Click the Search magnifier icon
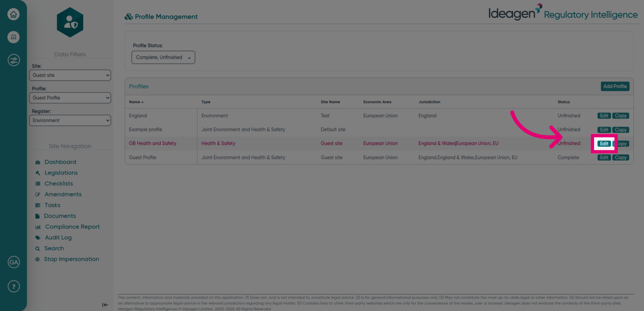Image resolution: width=644 pixels, height=311 pixels. pos(38,249)
